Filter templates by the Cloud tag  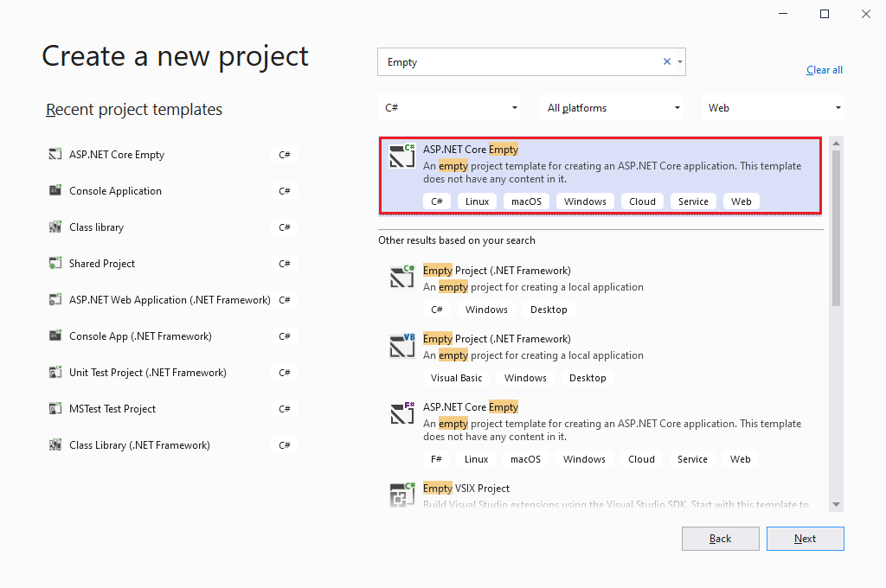click(641, 201)
